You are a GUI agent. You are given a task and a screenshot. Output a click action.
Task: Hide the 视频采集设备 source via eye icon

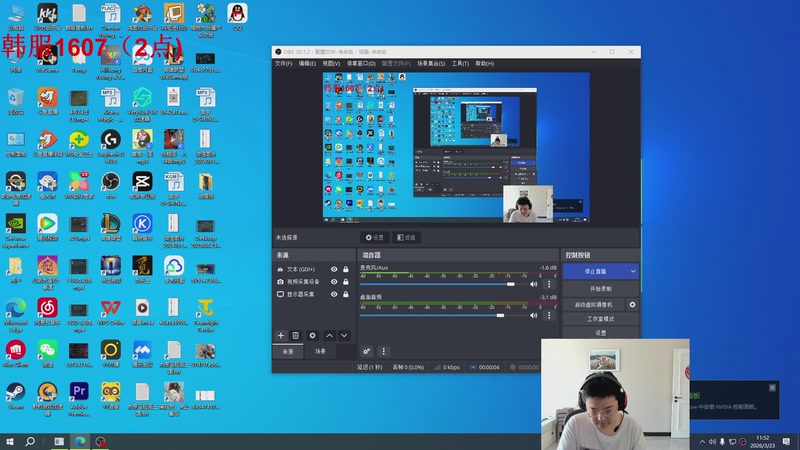point(334,282)
